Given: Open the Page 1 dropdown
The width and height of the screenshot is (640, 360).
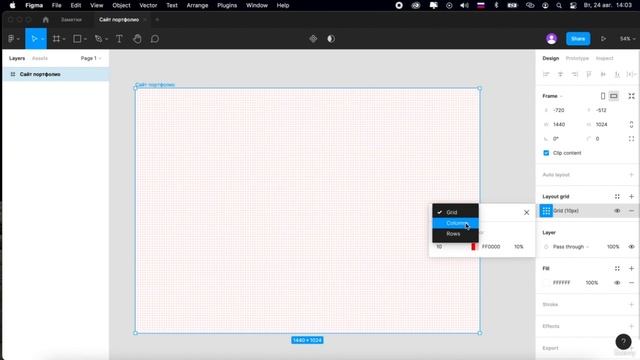Looking at the screenshot, I should click(x=91, y=58).
